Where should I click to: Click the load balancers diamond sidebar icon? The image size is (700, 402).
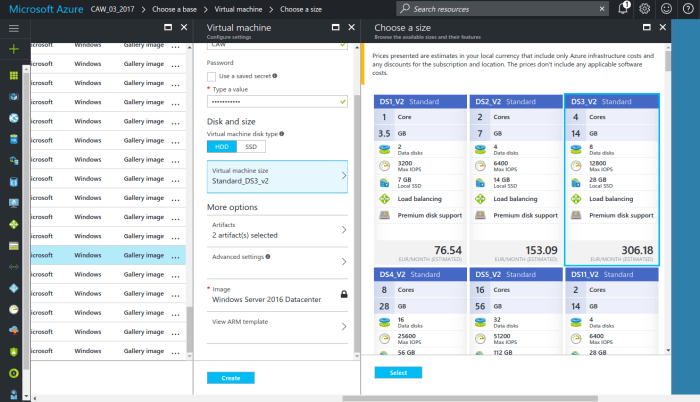pos(14,224)
